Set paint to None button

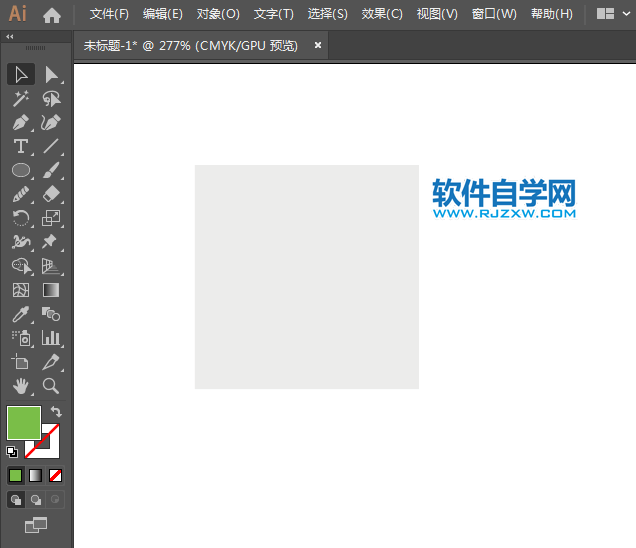point(55,475)
